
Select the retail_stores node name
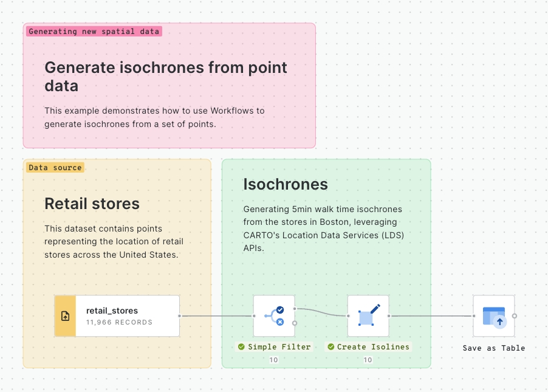coord(112,311)
